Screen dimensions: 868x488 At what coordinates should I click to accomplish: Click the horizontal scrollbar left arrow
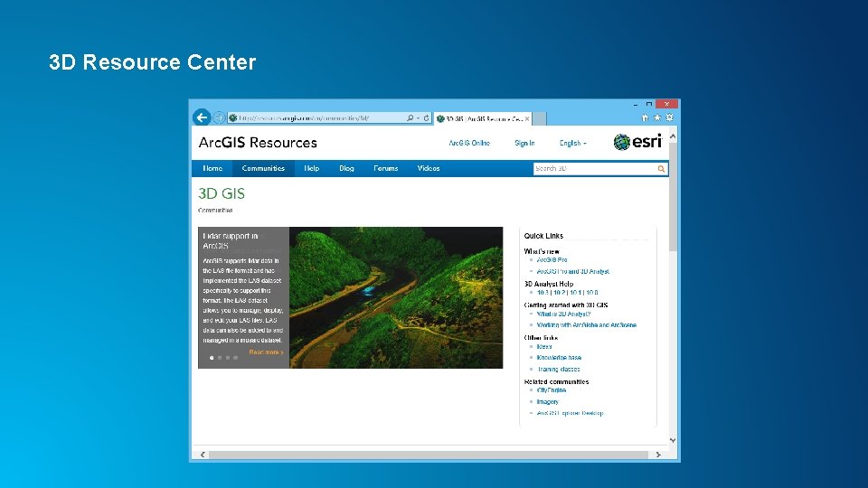click(203, 455)
